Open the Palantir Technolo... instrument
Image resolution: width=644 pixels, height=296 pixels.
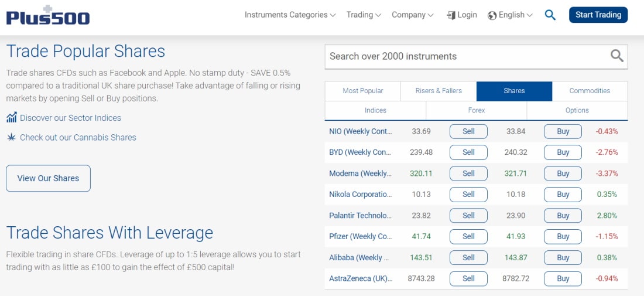click(x=361, y=216)
